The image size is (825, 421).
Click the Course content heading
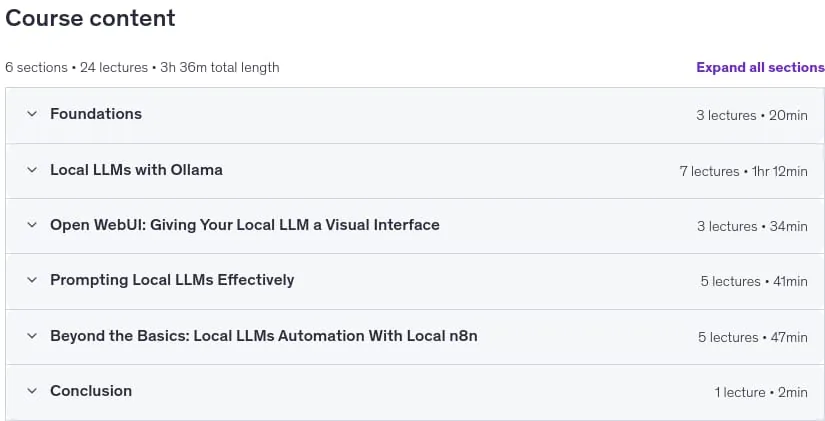90,18
